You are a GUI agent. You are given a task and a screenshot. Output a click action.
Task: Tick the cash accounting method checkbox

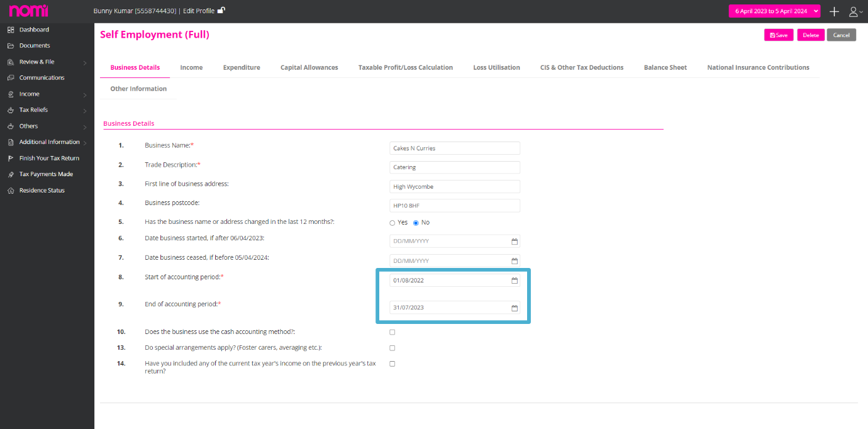tap(392, 332)
